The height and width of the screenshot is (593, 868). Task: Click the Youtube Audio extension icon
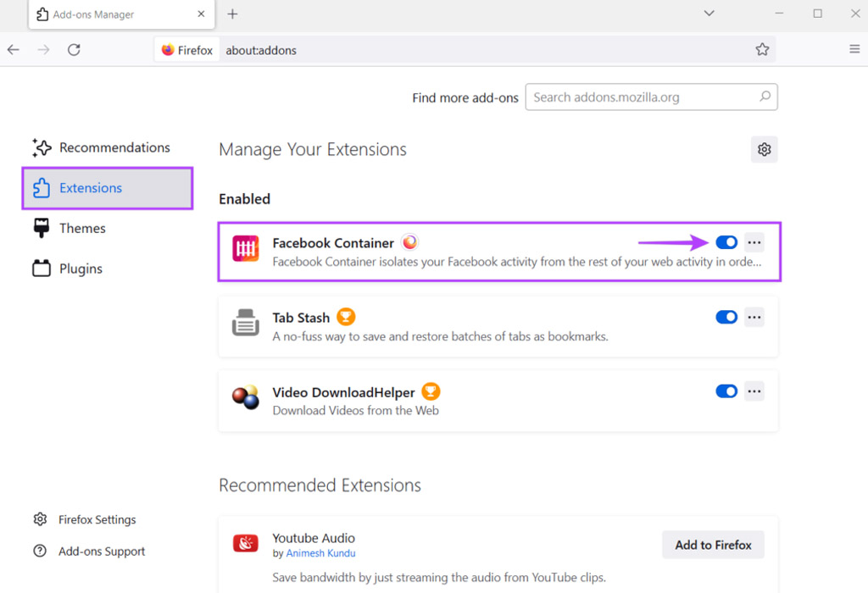click(x=246, y=544)
